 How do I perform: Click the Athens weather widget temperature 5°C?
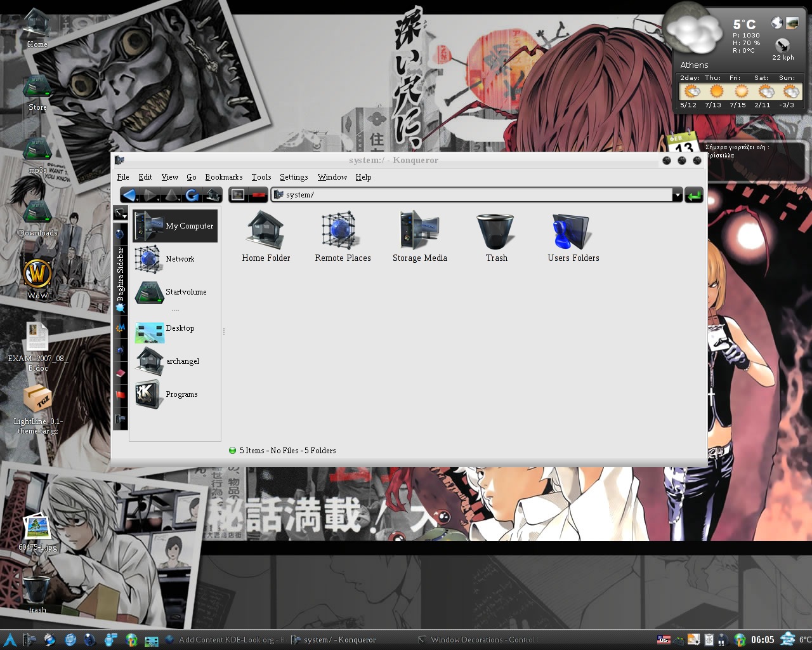(745, 25)
